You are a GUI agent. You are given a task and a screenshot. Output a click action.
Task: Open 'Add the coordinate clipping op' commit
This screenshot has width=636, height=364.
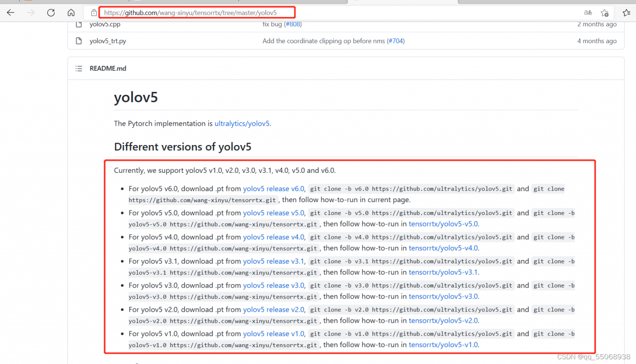324,41
